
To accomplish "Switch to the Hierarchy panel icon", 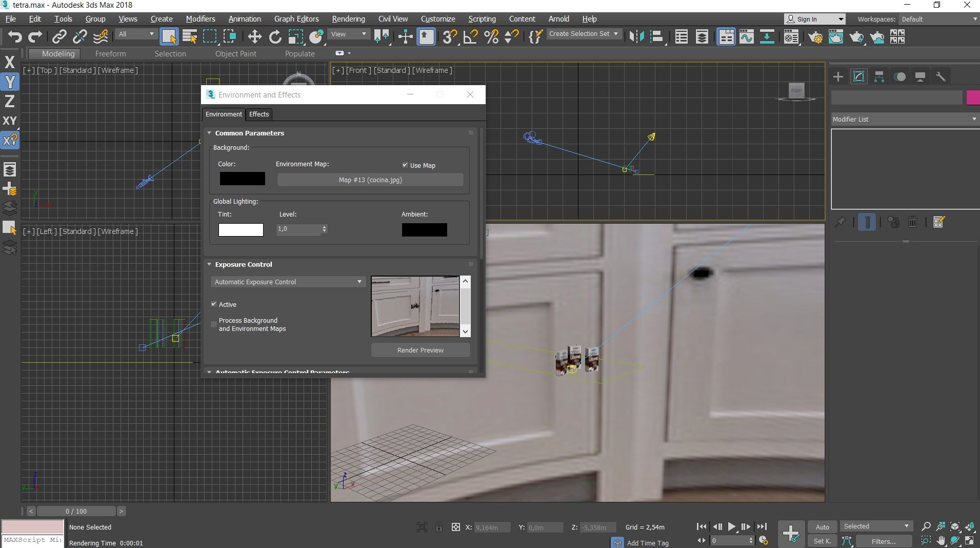I will tap(879, 77).
